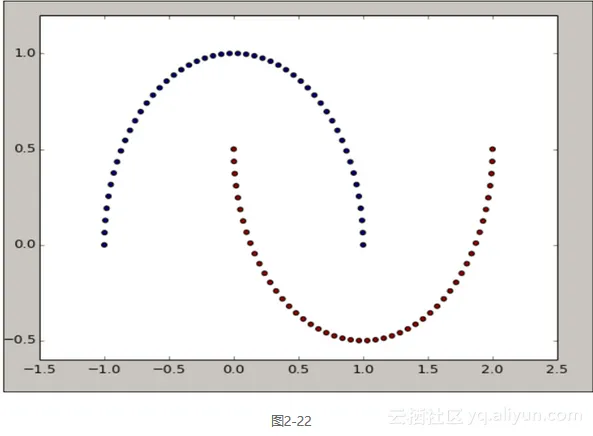The image size is (593, 436).
Task: Click the x-axis tick label 0.5
Action: click(298, 369)
